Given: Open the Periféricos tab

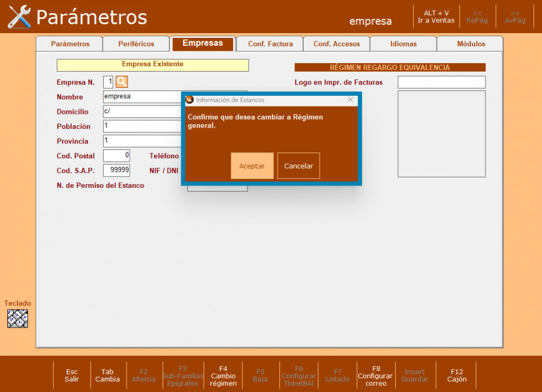Looking at the screenshot, I should pos(136,44).
